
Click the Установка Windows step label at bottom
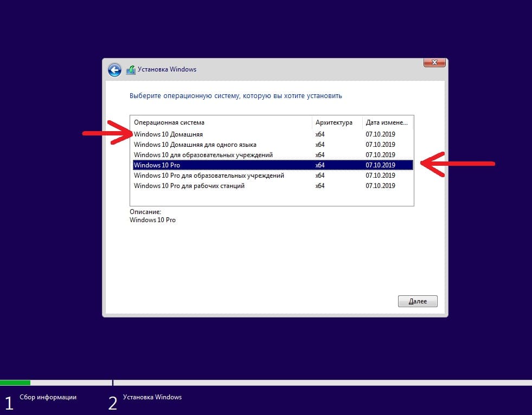click(152, 397)
